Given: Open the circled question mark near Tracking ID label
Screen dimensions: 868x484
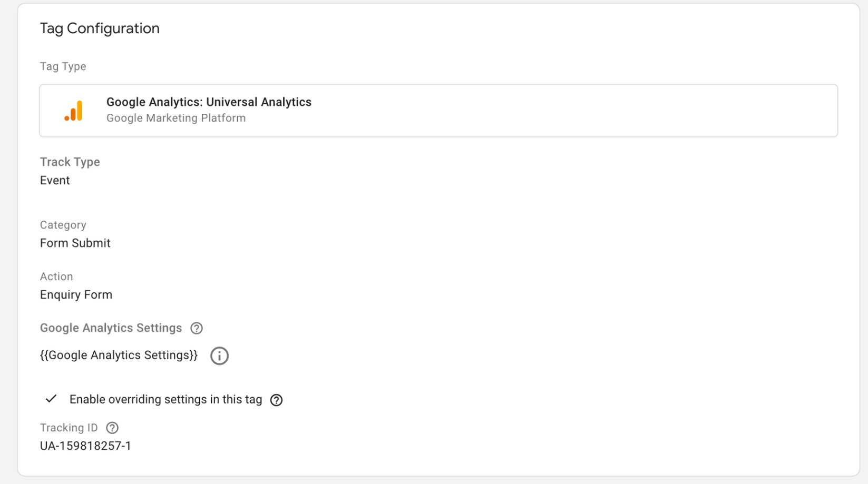Looking at the screenshot, I should coord(112,428).
